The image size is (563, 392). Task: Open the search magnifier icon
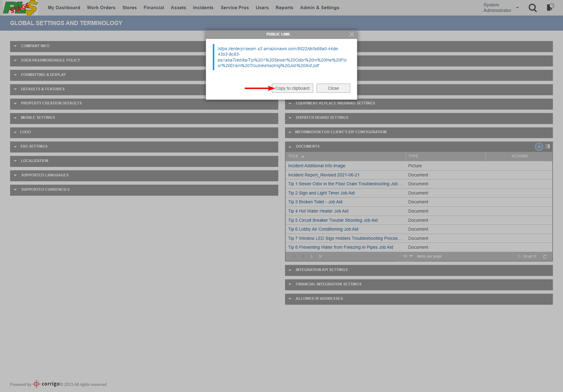pos(533,8)
